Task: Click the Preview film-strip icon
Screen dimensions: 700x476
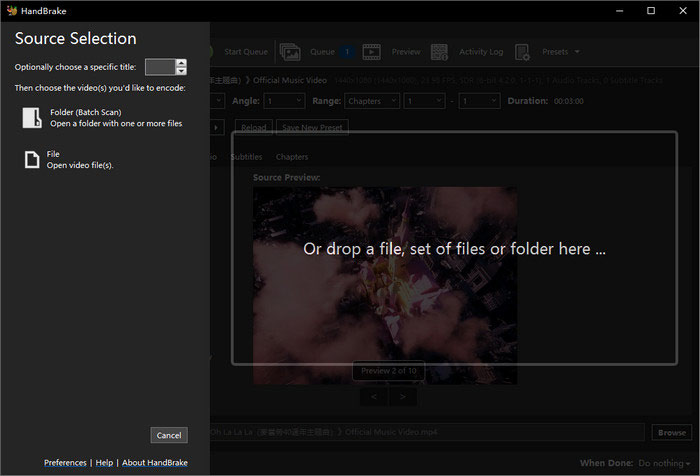Action: (371, 52)
